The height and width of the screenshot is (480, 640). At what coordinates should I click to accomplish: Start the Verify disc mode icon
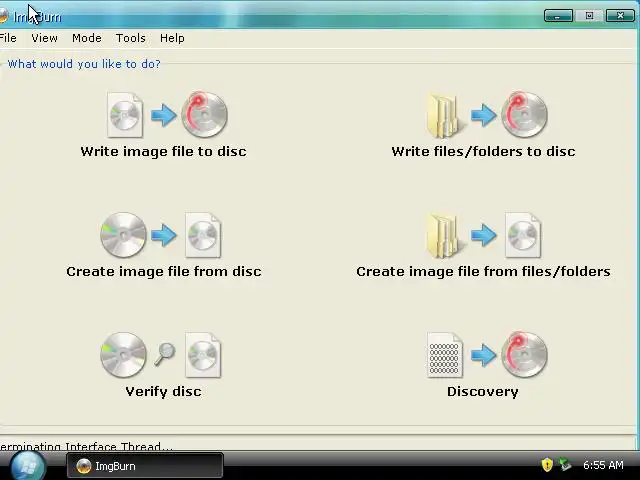pos(161,355)
